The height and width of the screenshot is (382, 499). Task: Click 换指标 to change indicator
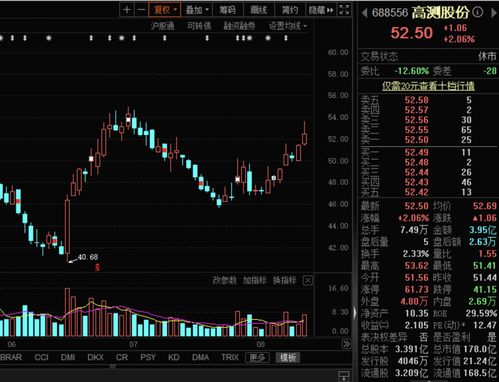pos(284,280)
